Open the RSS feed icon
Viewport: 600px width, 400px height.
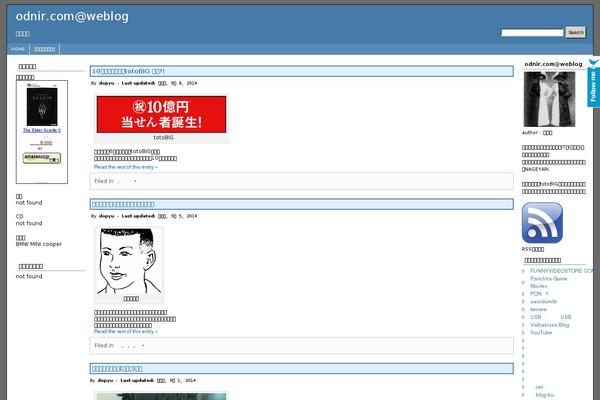pyautogui.click(x=542, y=223)
